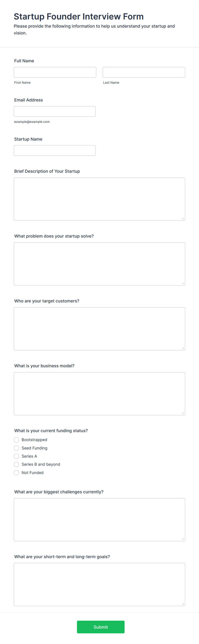This screenshot has height=644, width=199.
Task: Click the resize grip on the biggest challenges textarea
Action: pos(183,539)
